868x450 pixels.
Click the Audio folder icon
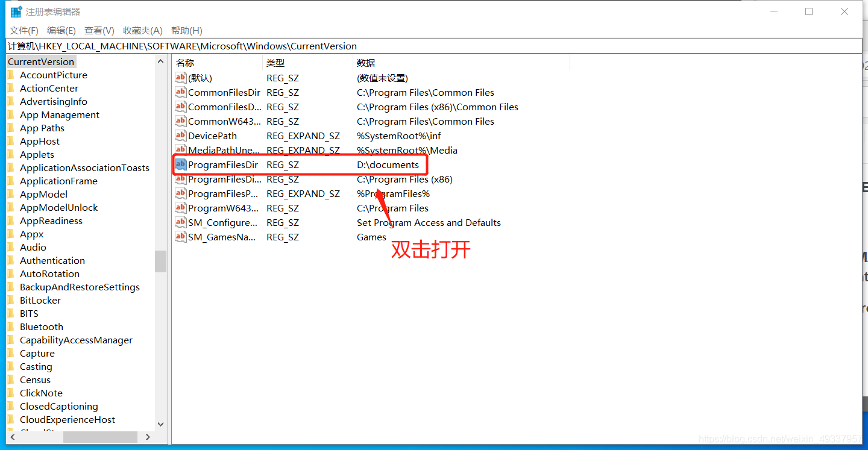coord(10,247)
